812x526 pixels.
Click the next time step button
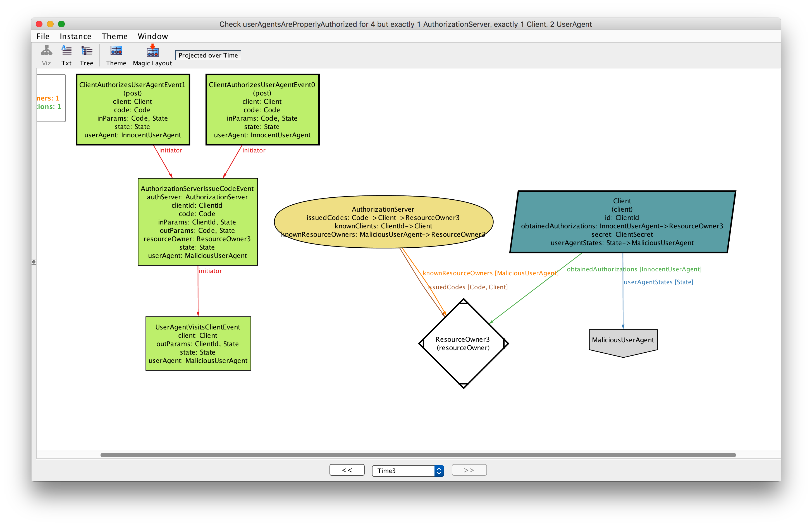coord(469,470)
